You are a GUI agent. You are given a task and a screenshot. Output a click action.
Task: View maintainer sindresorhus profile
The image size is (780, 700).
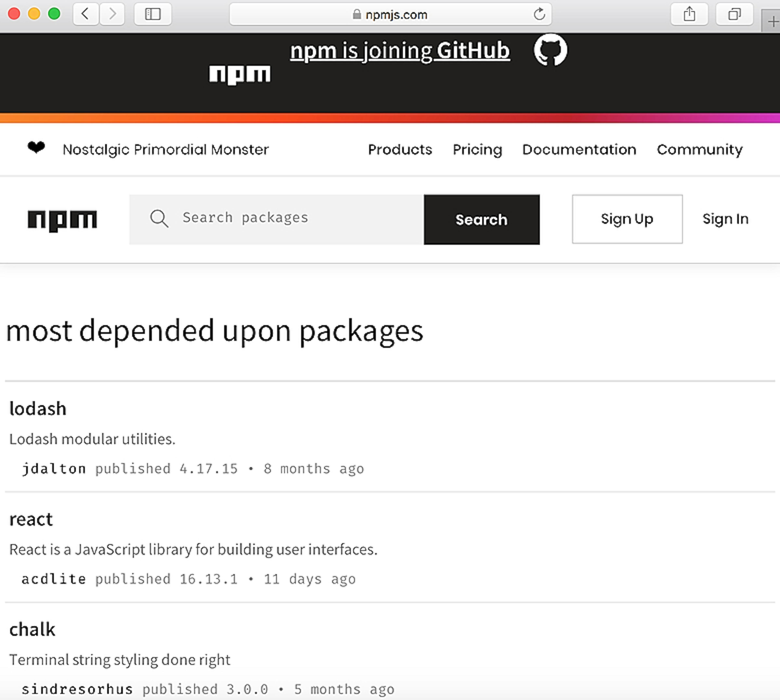tap(77, 688)
